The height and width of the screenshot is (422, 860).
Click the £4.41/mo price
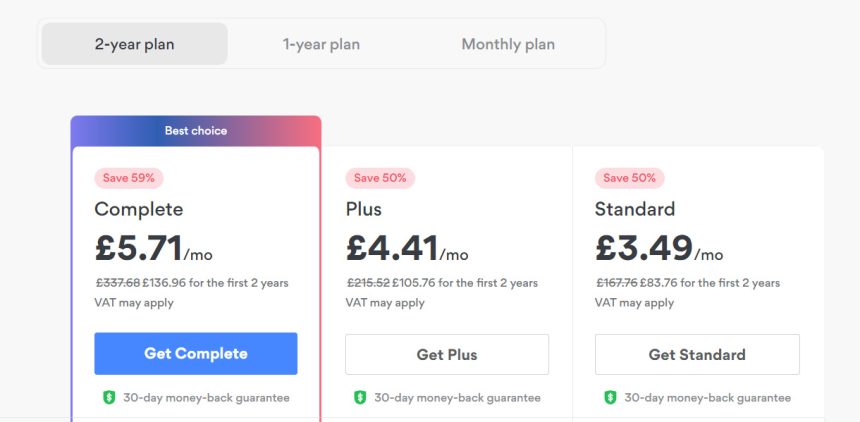(406, 247)
